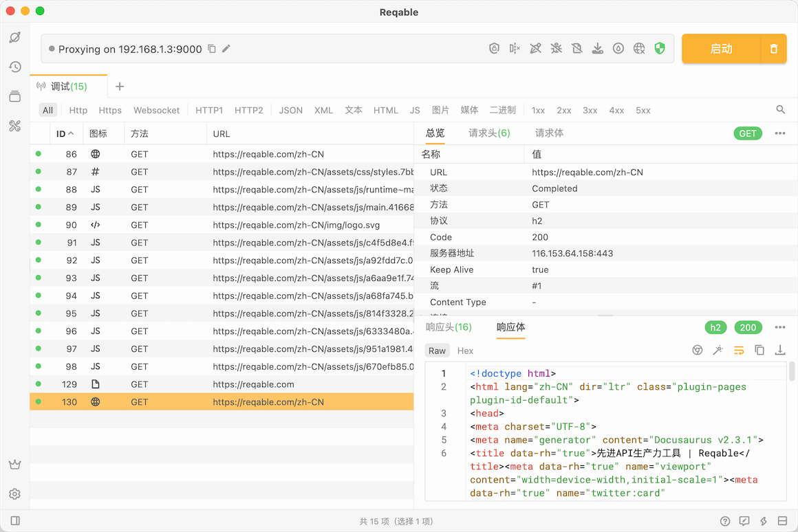798x532 pixels.
Task: Click the import download-tray icon in toolbar
Action: [x=598, y=48]
